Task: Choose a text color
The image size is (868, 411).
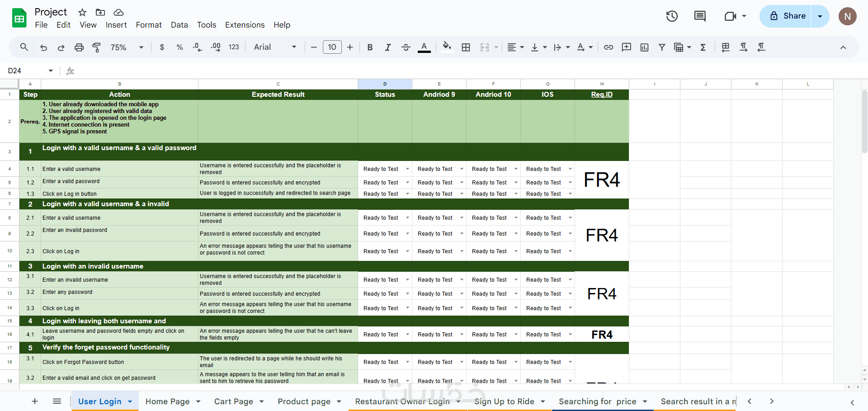Action: 424,47
